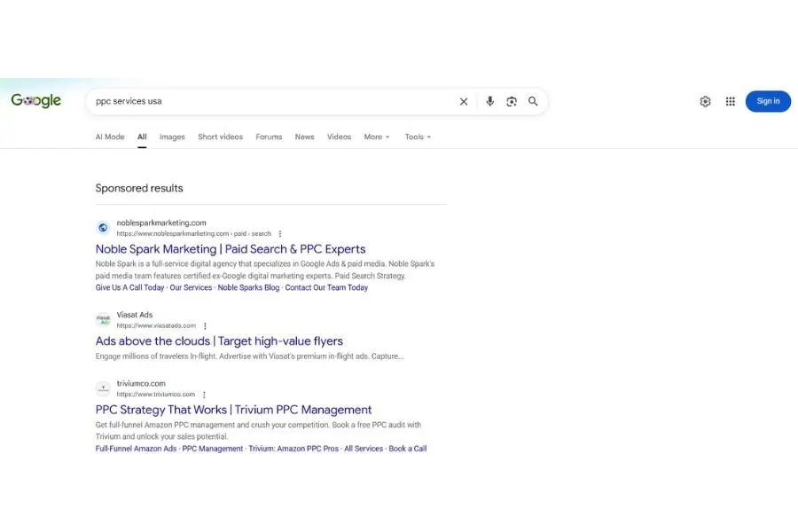Viewport: 798px width, 532px height.
Task: Start voice search with microphone icon
Action: coord(489,101)
